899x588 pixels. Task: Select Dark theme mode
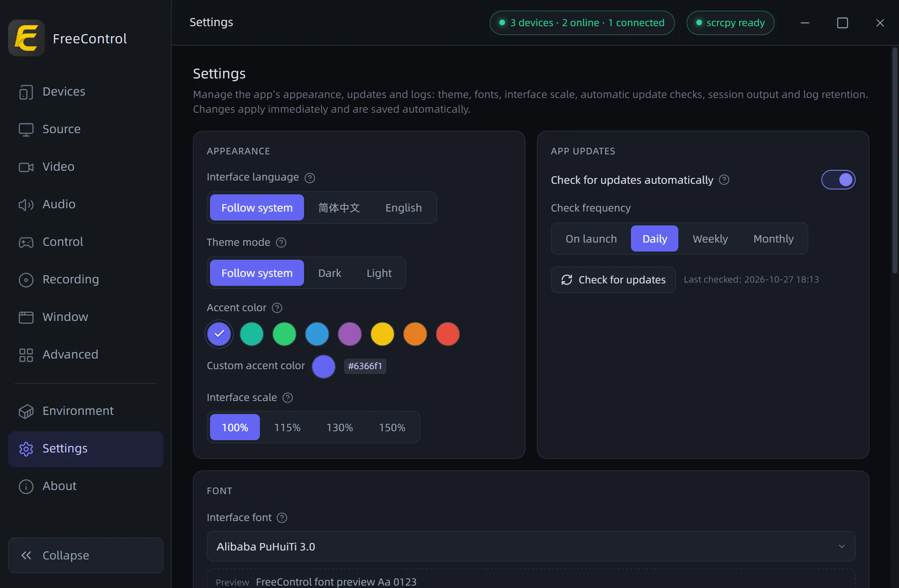pyautogui.click(x=329, y=273)
